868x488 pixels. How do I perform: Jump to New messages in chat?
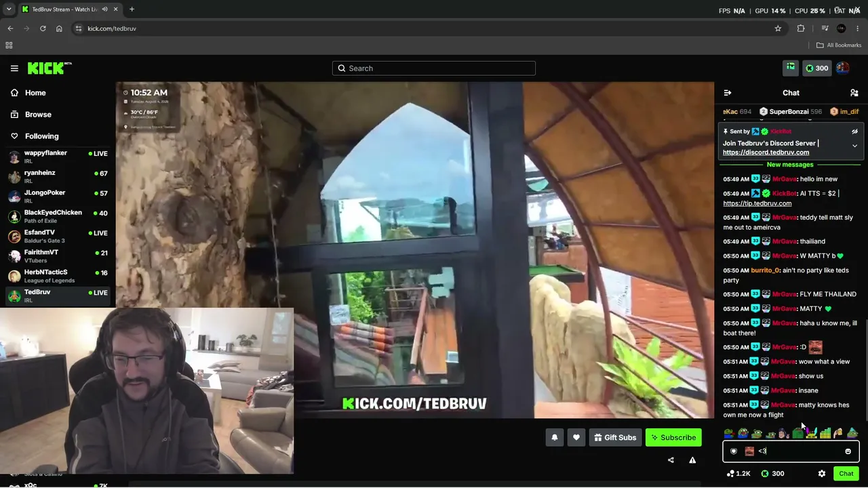point(790,165)
